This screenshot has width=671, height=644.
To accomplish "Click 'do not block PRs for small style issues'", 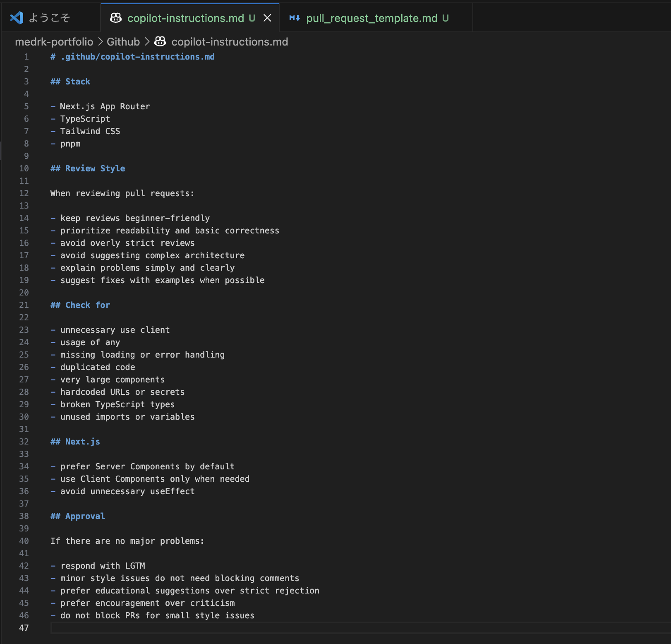I will click(157, 615).
